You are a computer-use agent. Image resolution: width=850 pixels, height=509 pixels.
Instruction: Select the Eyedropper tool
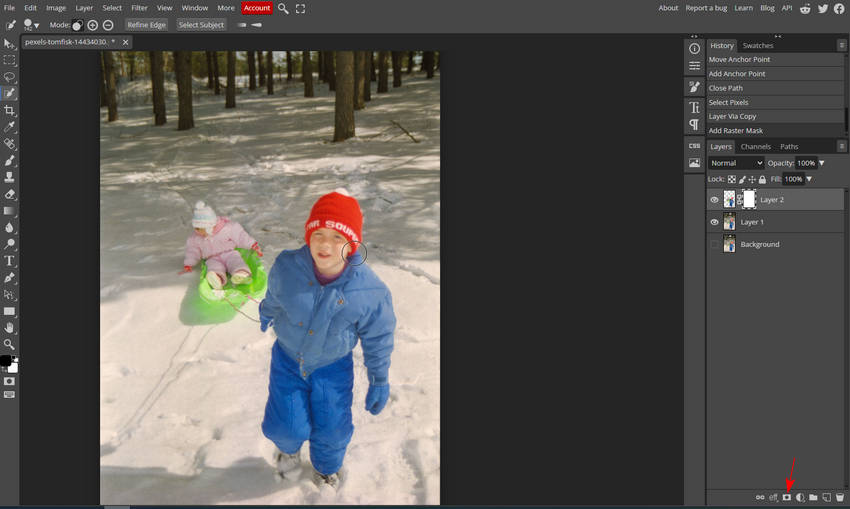[9, 127]
